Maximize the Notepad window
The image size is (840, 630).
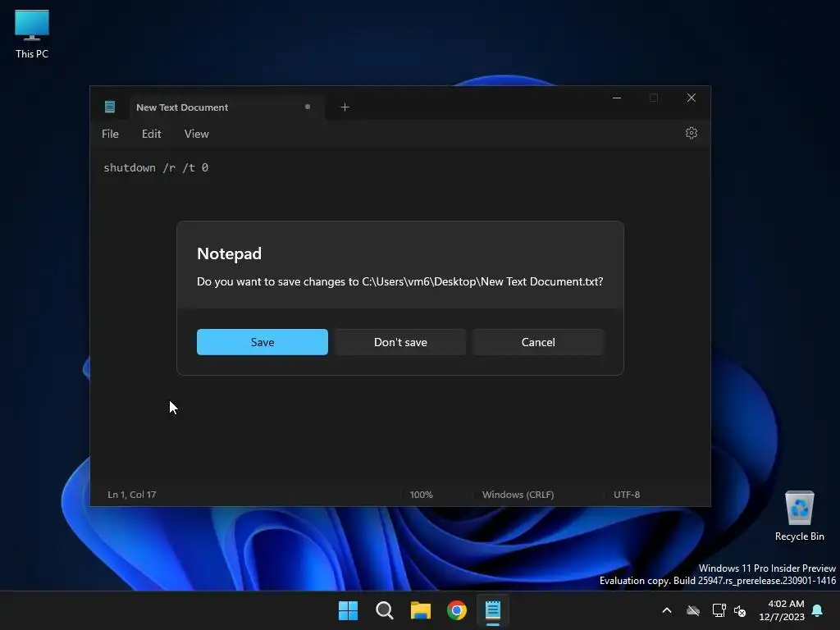(654, 98)
